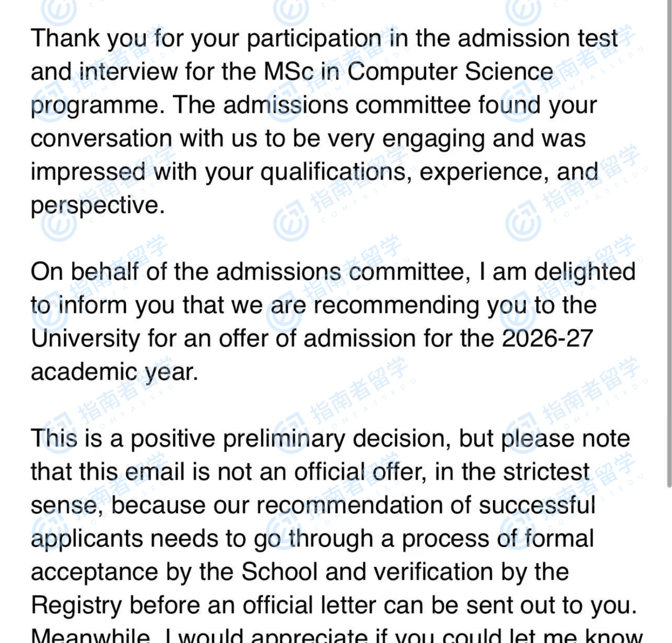Click the word "University"
Viewport: 672px width, 643px height.
point(85,338)
